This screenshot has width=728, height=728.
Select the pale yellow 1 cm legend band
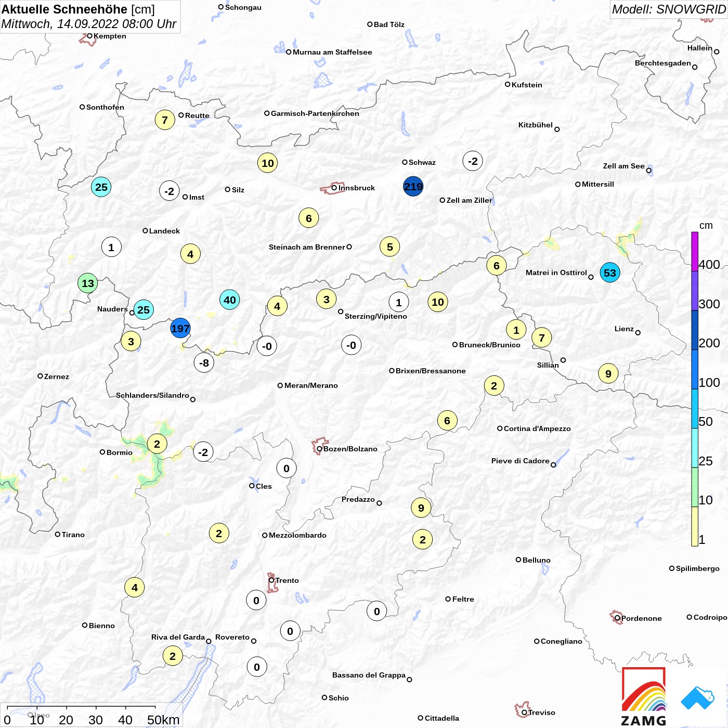pyautogui.click(x=695, y=526)
